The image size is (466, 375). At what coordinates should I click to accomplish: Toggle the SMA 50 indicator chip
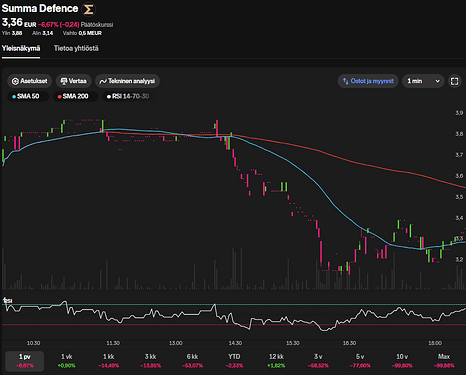[x=28, y=96]
